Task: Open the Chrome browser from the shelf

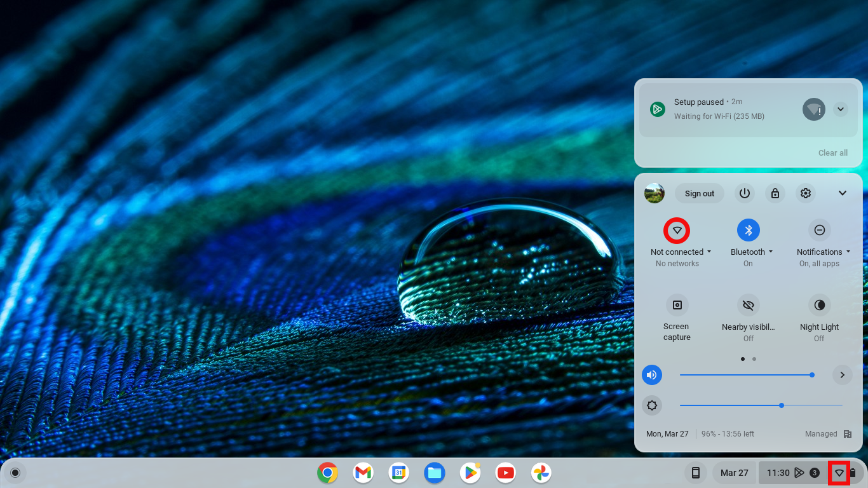Action: coord(327,473)
